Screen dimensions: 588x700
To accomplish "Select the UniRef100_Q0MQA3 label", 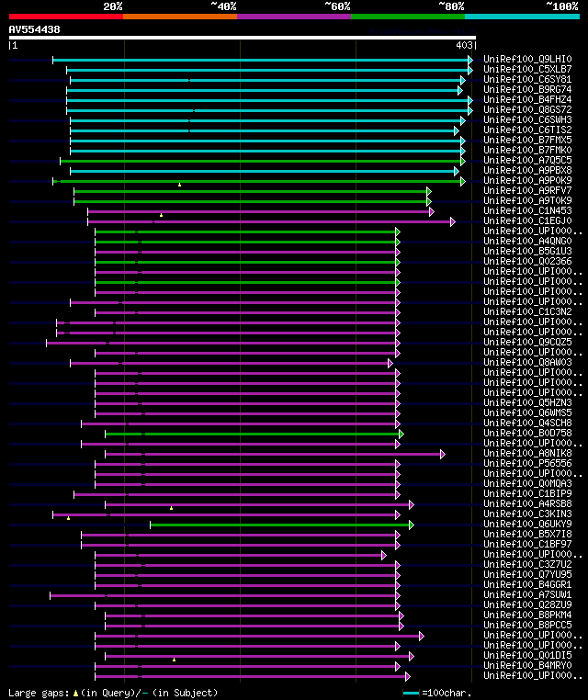I will 527,483.
